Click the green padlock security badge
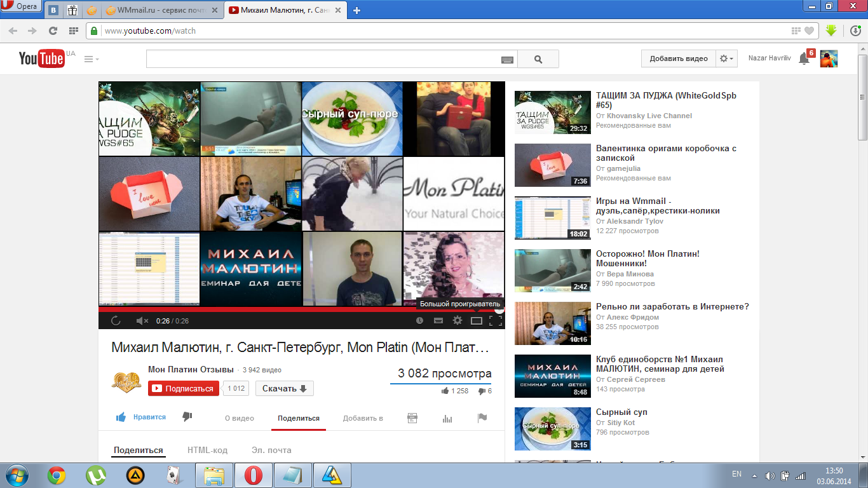This screenshot has height=488, width=868. point(94,30)
